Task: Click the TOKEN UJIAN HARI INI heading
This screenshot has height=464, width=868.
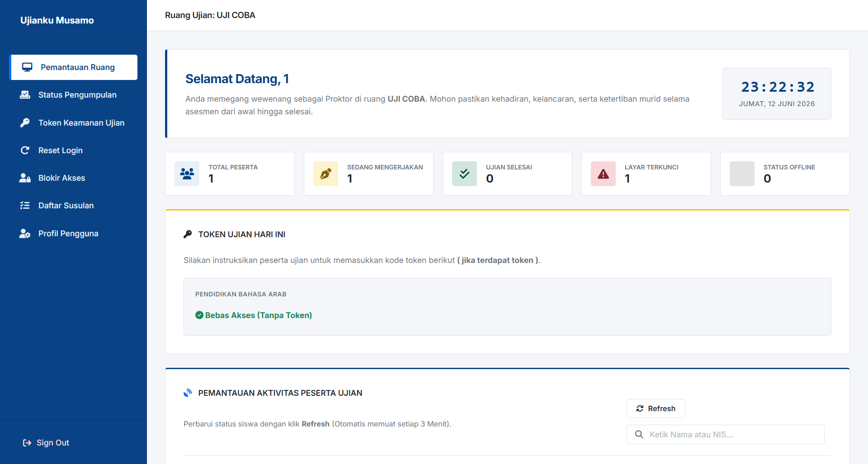Action: pos(242,234)
